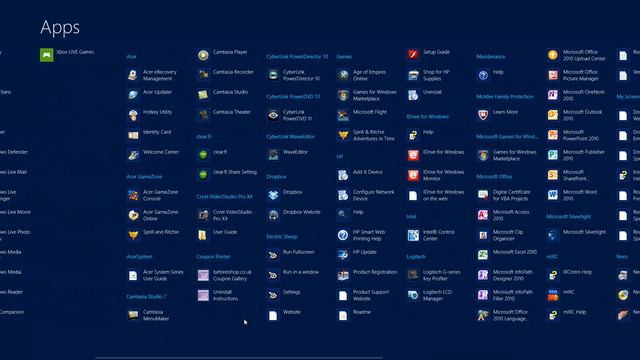The image size is (640, 360).
Task: Open Microsoft Office 2010 Upload Center icon
Action: [553, 55]
